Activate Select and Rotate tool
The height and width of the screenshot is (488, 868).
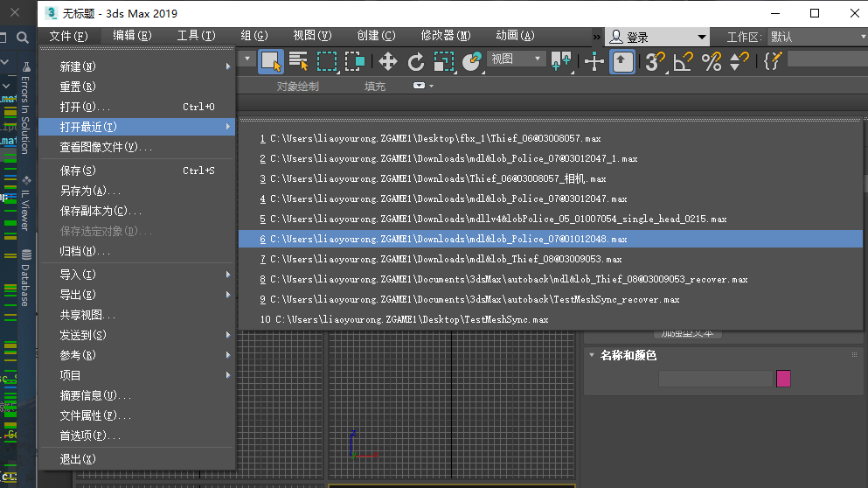pos(416,61)
